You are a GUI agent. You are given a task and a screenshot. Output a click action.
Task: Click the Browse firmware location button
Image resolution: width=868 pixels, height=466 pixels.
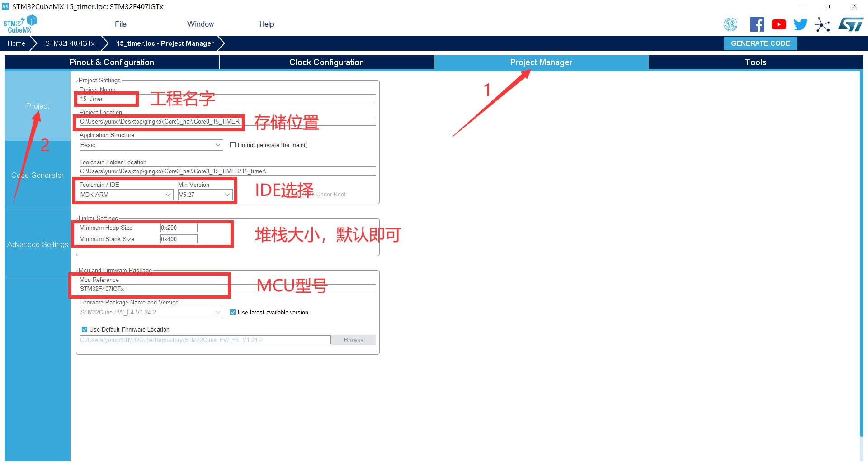tap(354, 340)
